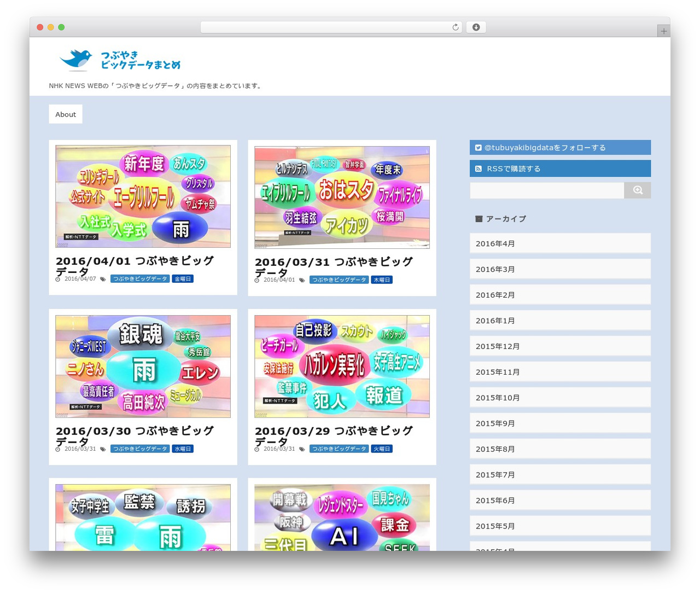Image resolution: width=700 pixels, height=593 pixels.
Task: Open the 2016/03/30 つぶやきビッグデータ post title
Action: pyautogui.click(x=135, y=436)
